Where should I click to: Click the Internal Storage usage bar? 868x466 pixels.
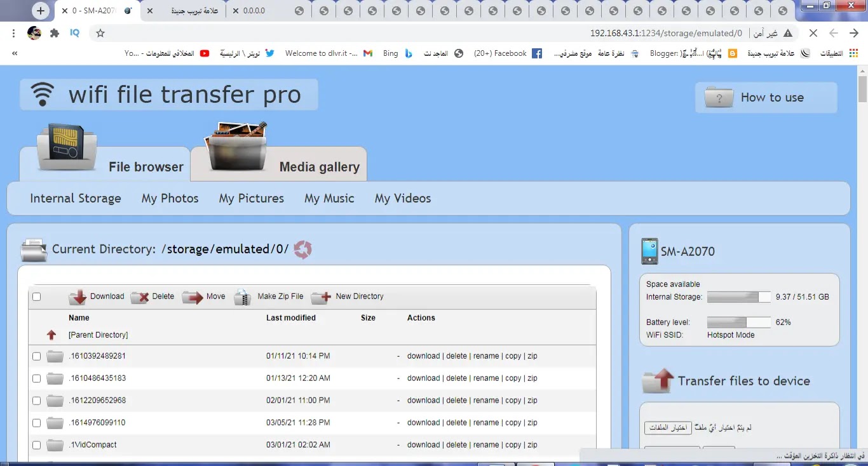tap(739, 297)
